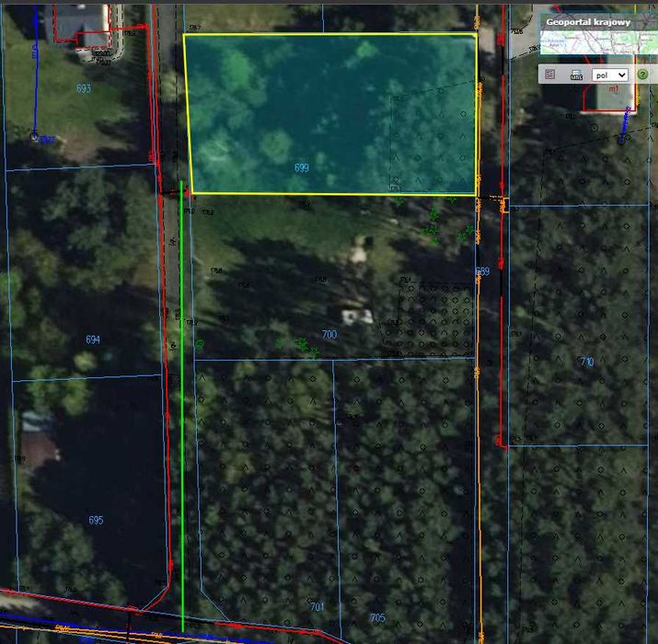Select parcel number 693 label
658x644 pixels.
click(84, 88)
